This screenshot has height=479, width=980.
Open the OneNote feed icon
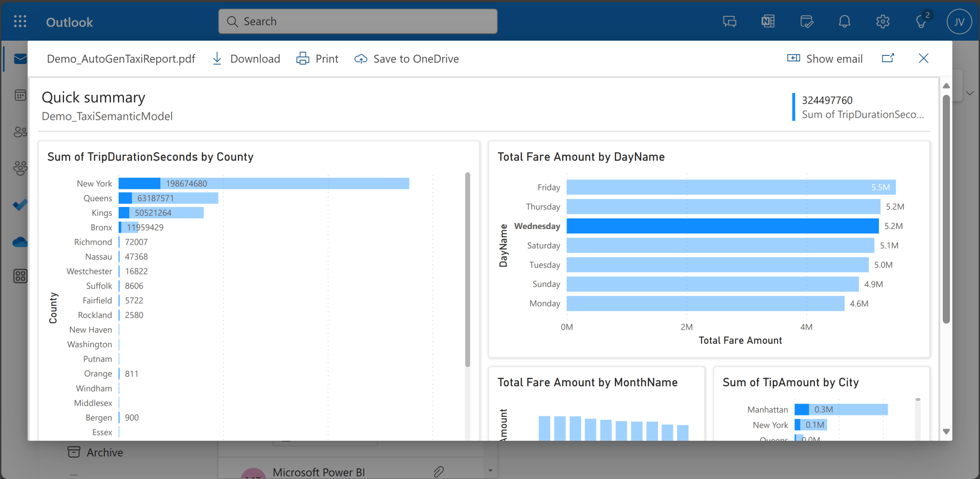tap(768, 21)
